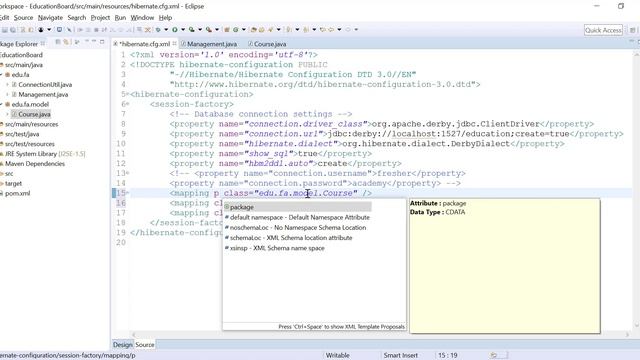Open the Run dropdown arrow beside green Run
The height and width of the screenshot is (360, 640).
click(183, 30)
